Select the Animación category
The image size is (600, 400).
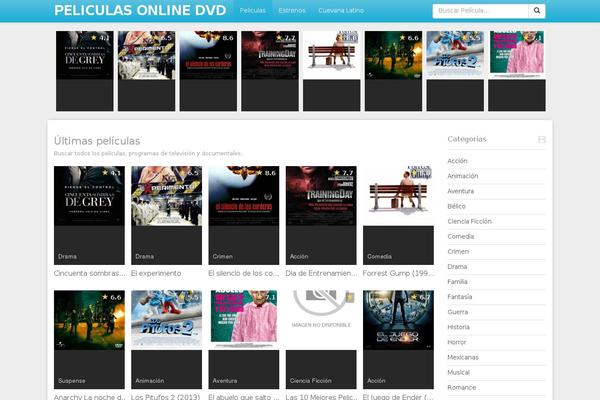(463, 176)
